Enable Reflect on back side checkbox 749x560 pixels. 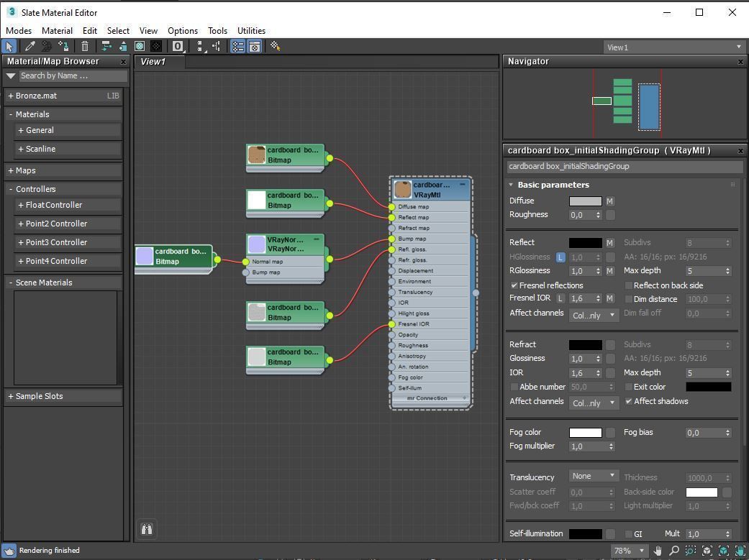pyautogui.click(x=629, y=285)
